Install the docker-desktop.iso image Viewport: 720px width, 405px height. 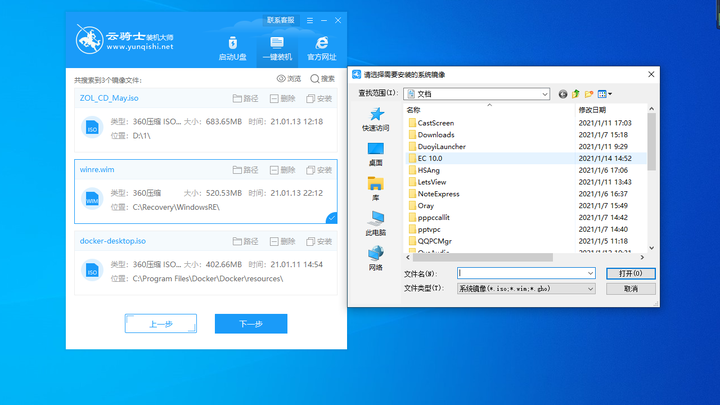pyautogui.click(x=319, y=241)
